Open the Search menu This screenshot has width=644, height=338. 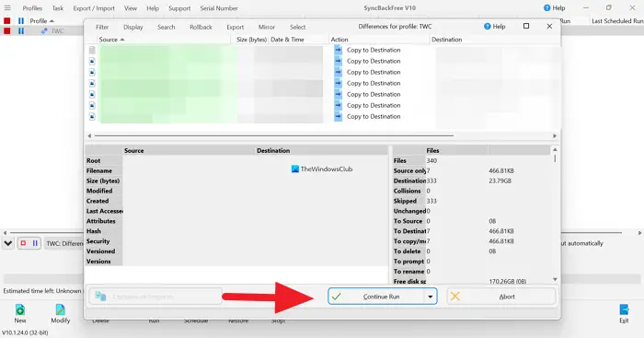point(167,27)
